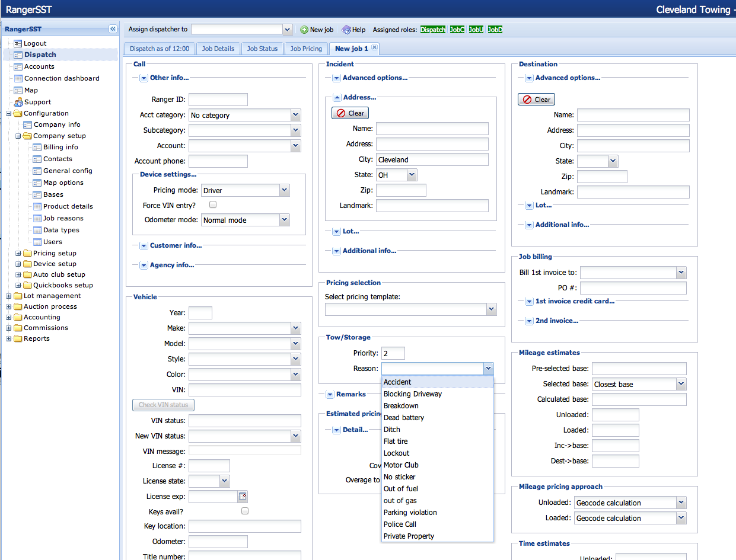This screenshot has width=736, height=560.
Task: Switch to the Job Status tab
Action: click(x=262, y=49)
